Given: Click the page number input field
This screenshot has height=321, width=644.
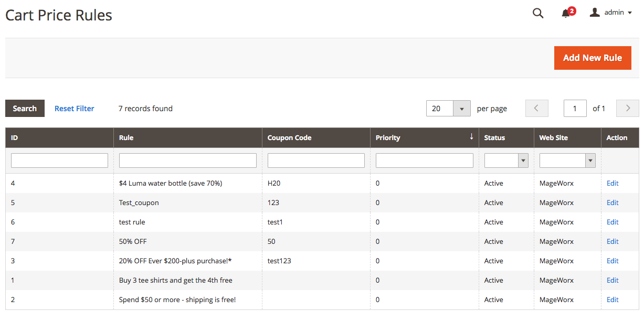Looking at the screenshot, I should (575, 109).
